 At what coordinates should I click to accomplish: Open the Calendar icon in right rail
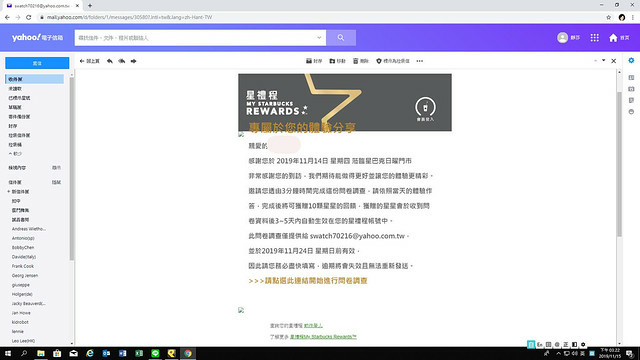click(x=631, y=89)
